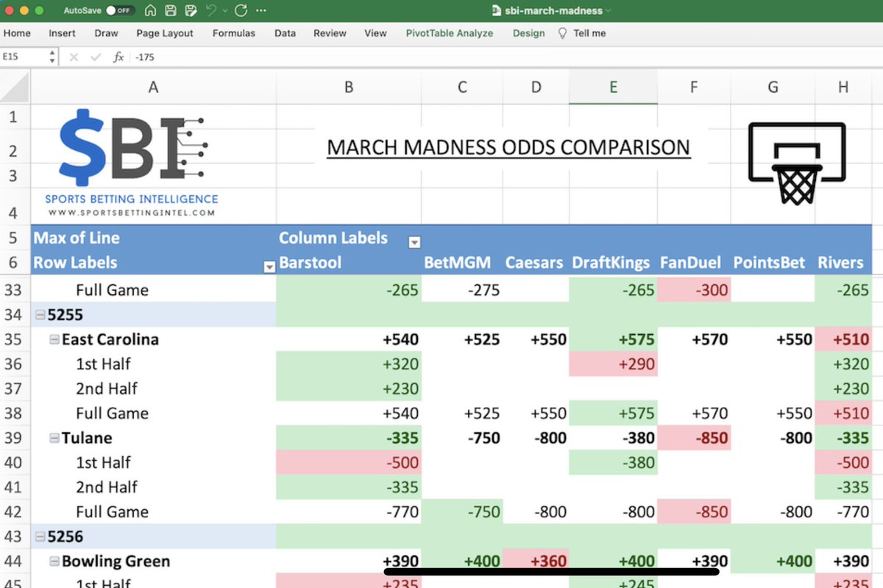Click the Max of Line cell
This screenshot has width=883, height=588.
coord(153,238)
